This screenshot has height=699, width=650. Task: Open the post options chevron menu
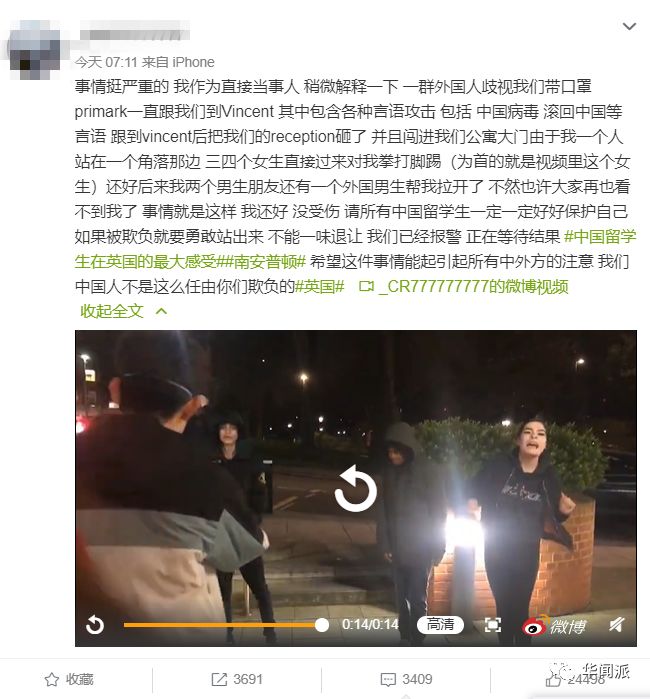[x=629, y=26]
